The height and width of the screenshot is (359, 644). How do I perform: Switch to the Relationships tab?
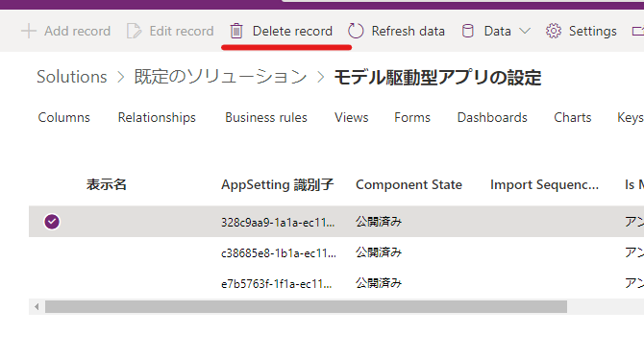157,118
